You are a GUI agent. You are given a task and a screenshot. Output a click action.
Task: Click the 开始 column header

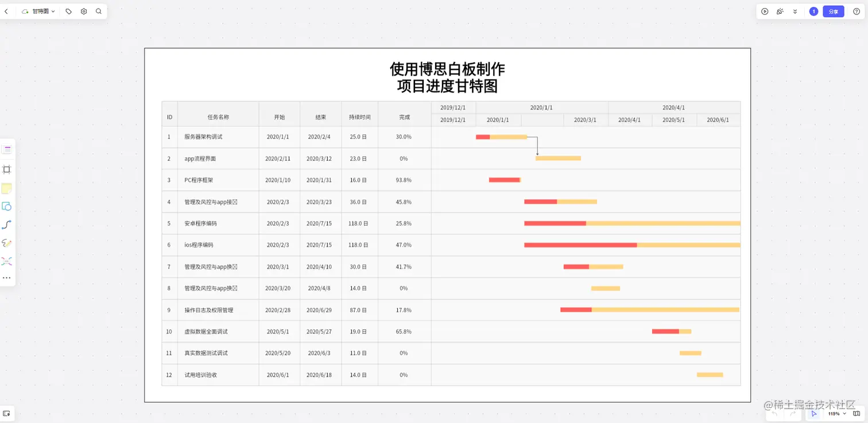coord(279,117)
